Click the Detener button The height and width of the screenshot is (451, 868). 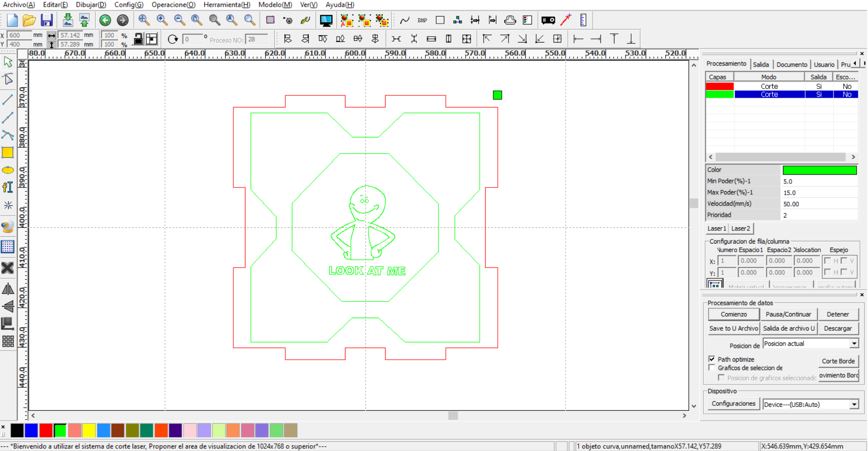(x=838, y=314)
